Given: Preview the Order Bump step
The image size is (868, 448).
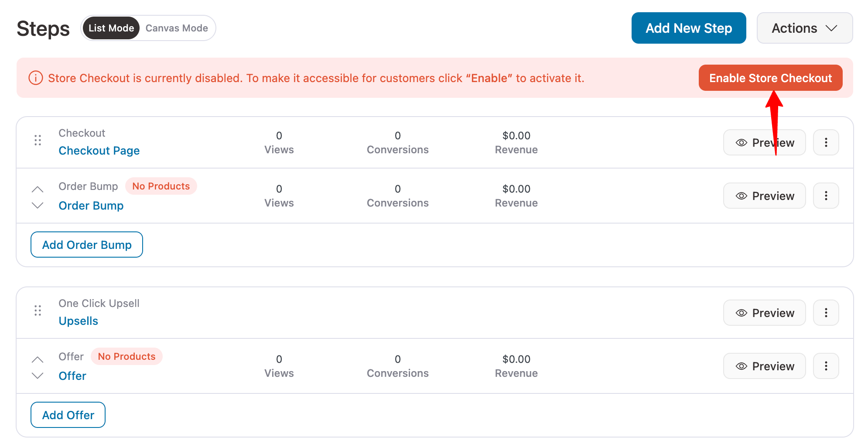Looking at the screenshot, I should 764,196.
